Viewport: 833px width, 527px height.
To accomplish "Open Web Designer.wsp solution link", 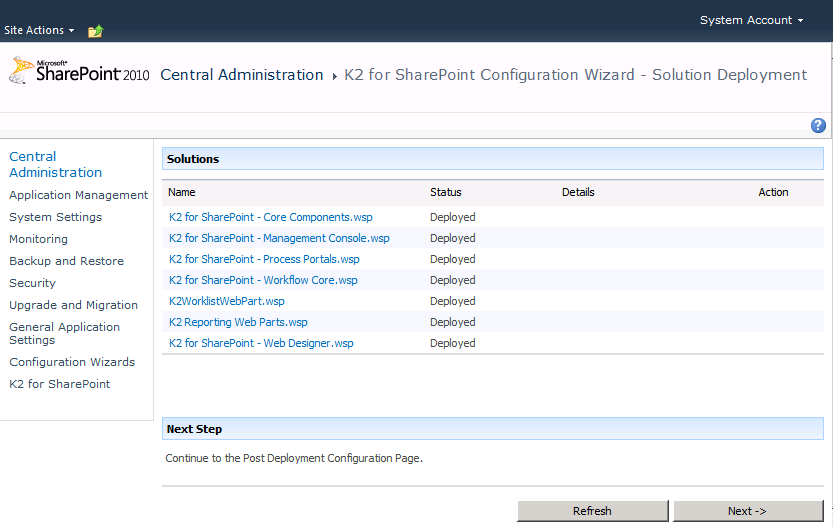I will [261, 343].
